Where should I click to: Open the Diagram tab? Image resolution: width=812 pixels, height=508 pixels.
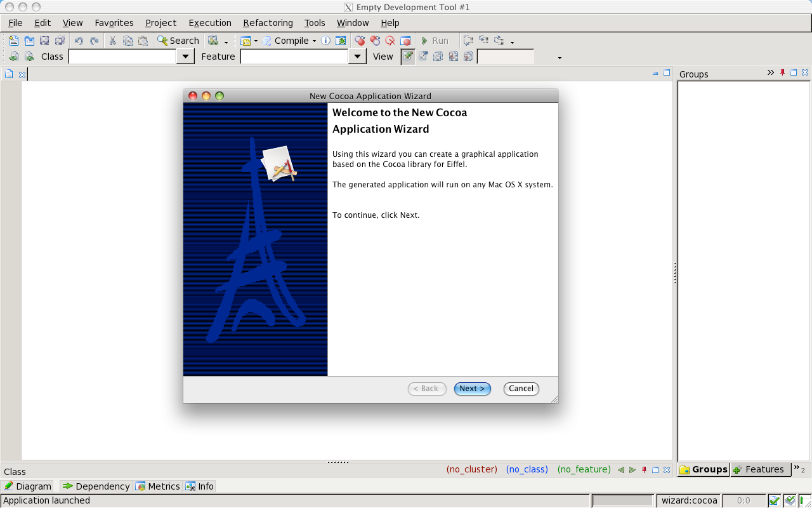tap(28, 486)
